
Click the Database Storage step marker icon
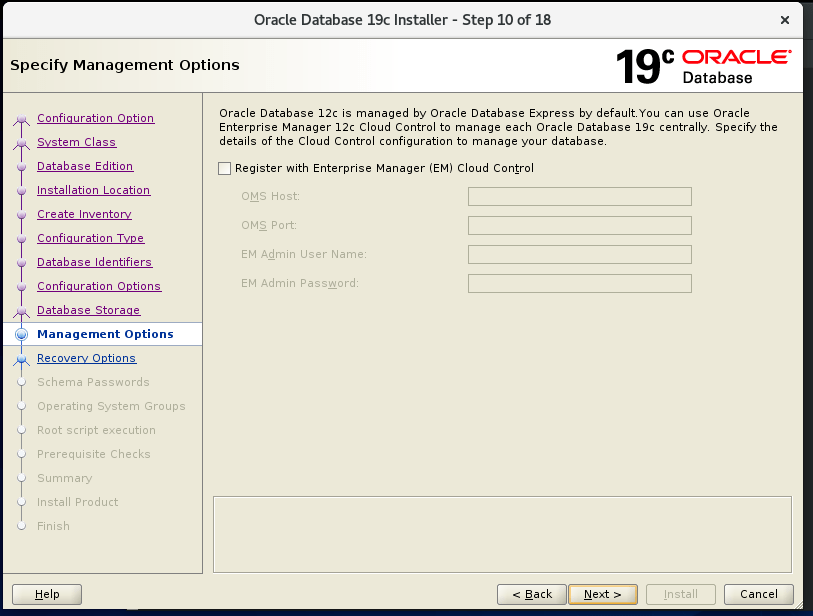click(21, 311)
